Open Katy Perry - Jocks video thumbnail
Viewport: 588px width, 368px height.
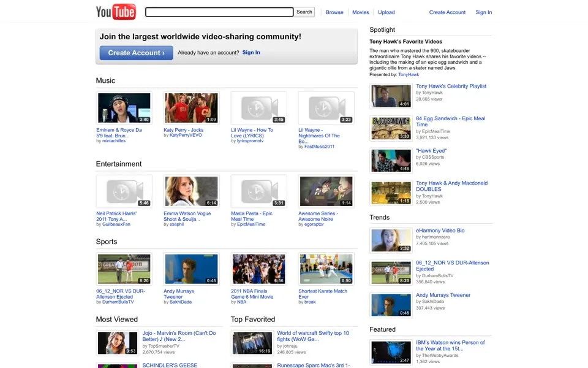[191, 108]
